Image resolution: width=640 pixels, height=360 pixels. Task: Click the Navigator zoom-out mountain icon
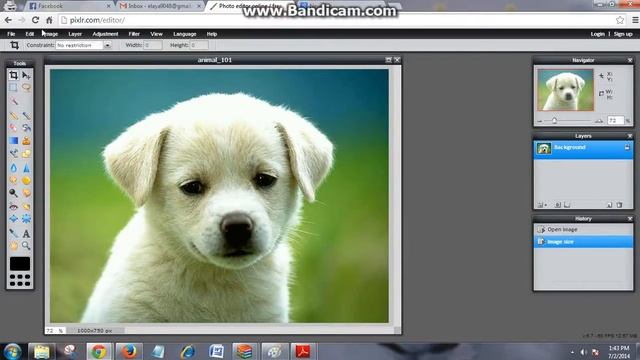pyautogui.click(x=540, y=121)
